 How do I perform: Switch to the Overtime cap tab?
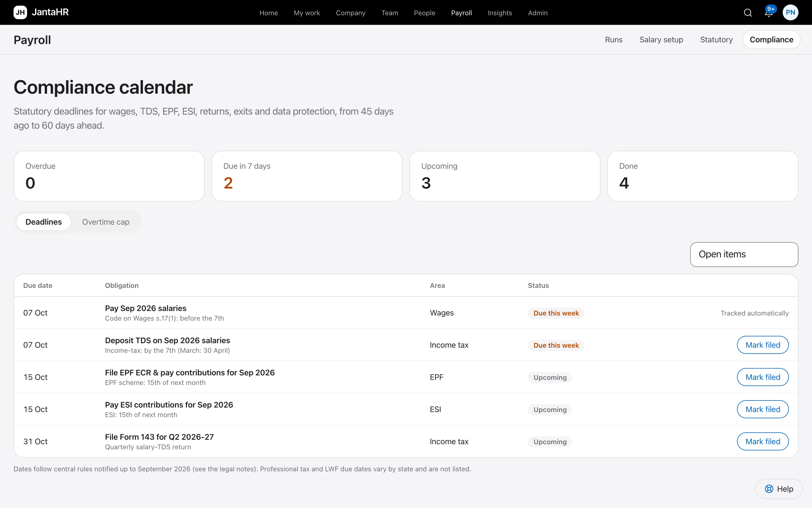point(106,222)
